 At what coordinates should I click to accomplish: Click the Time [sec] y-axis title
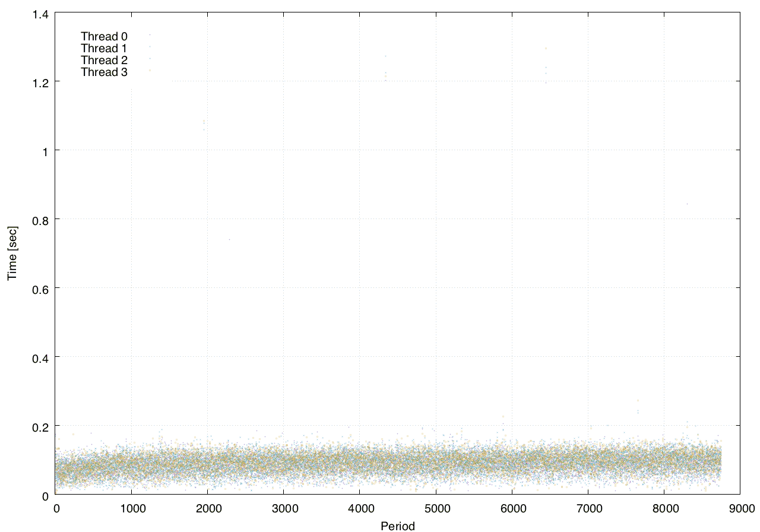pos(12,254)
